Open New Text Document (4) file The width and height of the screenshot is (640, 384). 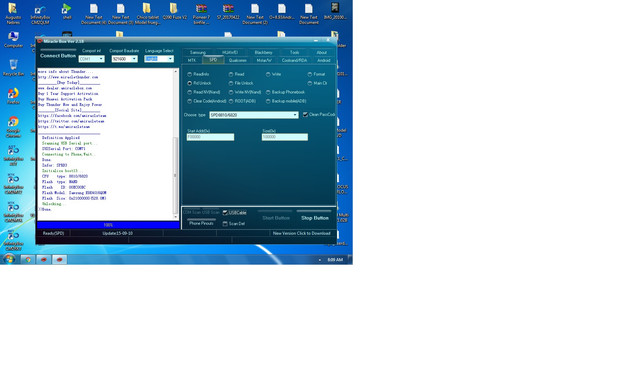click(x=93, y=13)
